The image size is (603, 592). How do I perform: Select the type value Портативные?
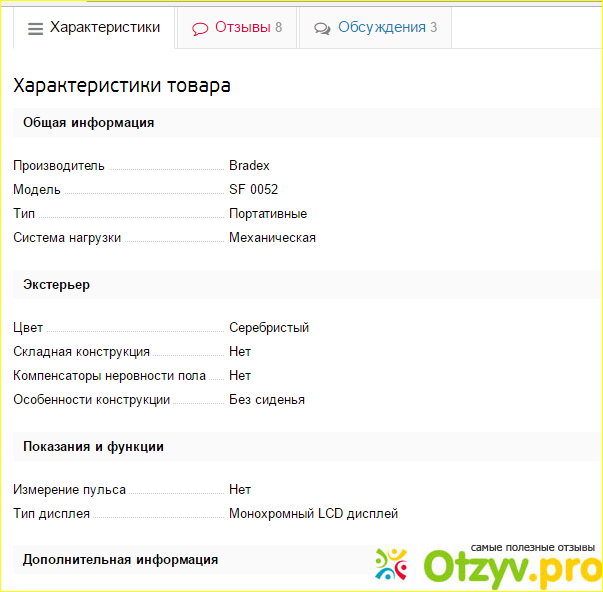pyautogui.click(x=267, y=214)
